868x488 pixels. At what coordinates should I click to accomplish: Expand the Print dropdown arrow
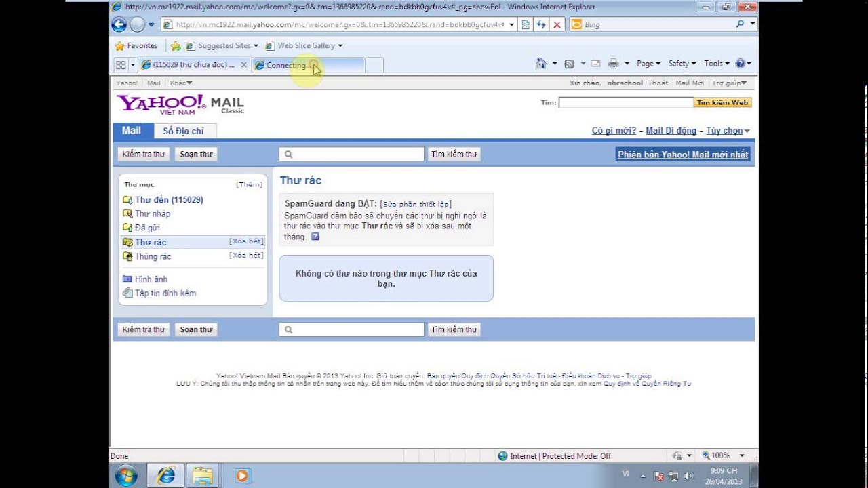click(x=627, y=64)
